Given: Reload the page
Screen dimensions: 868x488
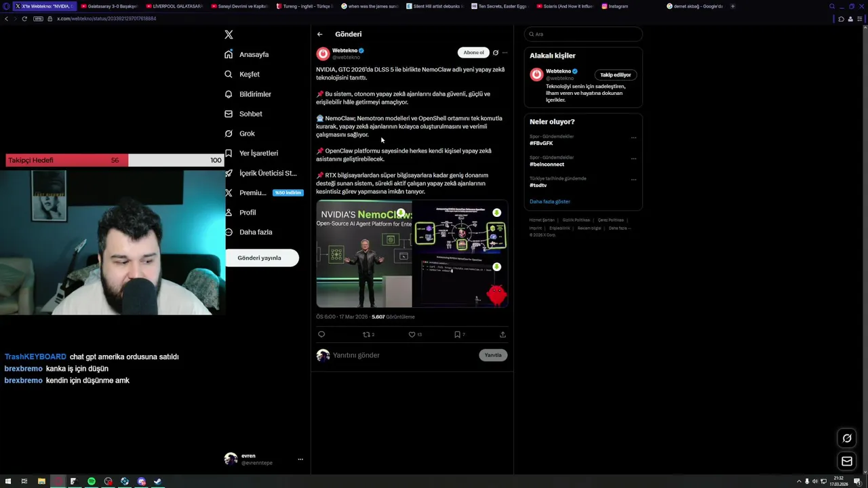Looking at the screenshot, I should 24,18.
